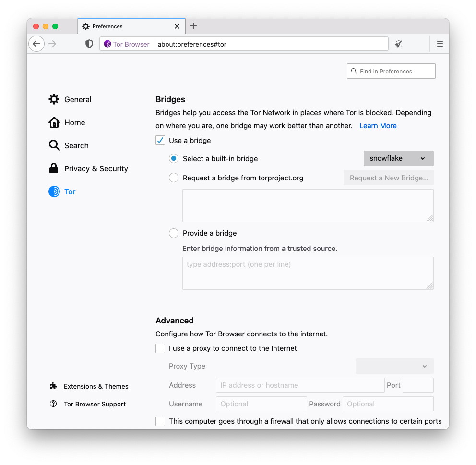Click the Tor Browser onion identity icon
This screenshot has height=465, width=476.
[107, 44]
